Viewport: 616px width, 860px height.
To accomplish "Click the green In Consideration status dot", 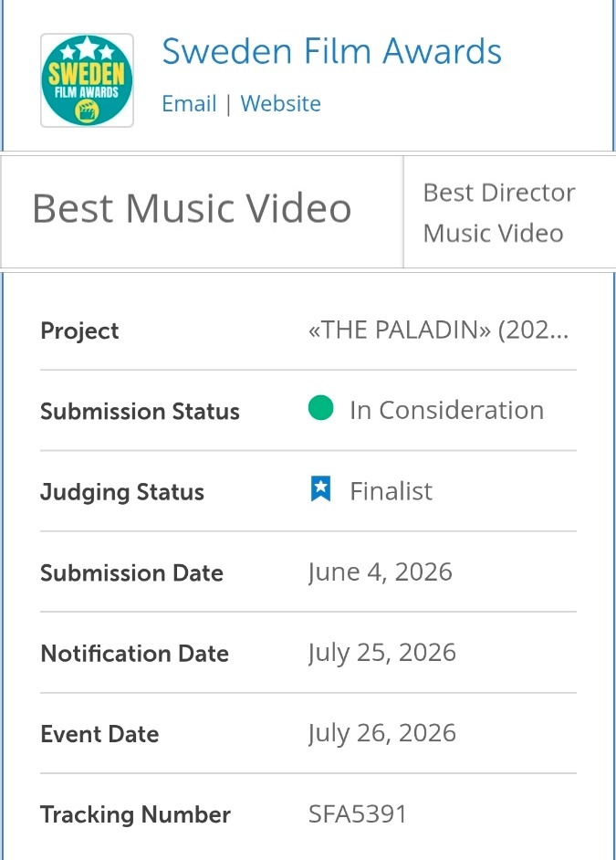I will [320, 408].
